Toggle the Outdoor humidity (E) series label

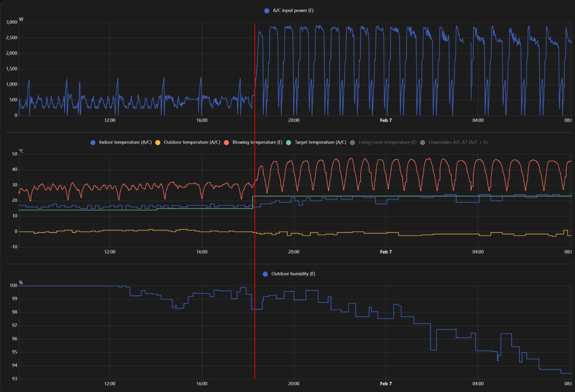(x=293, y=274)
